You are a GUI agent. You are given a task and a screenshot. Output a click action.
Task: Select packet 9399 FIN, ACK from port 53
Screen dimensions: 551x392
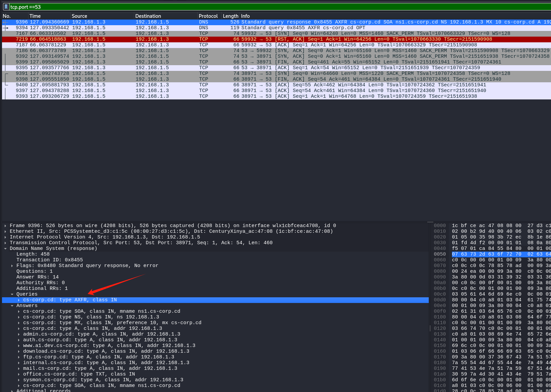276,62
